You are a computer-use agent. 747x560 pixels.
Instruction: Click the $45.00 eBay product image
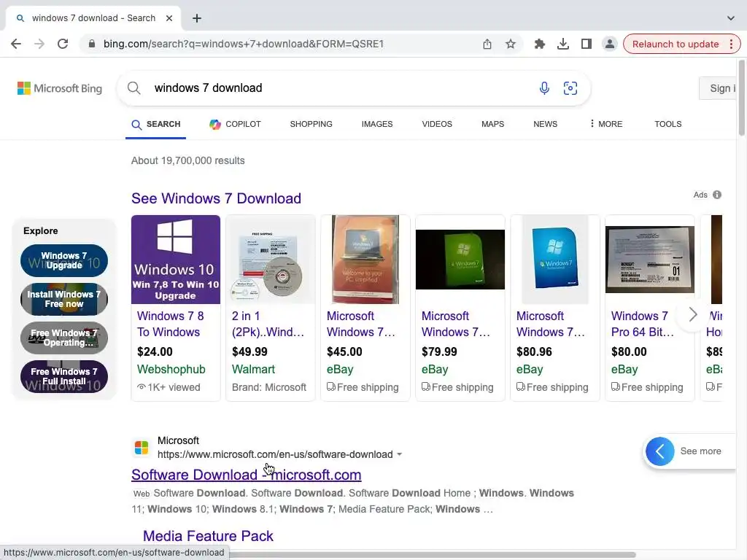[365, 260]
